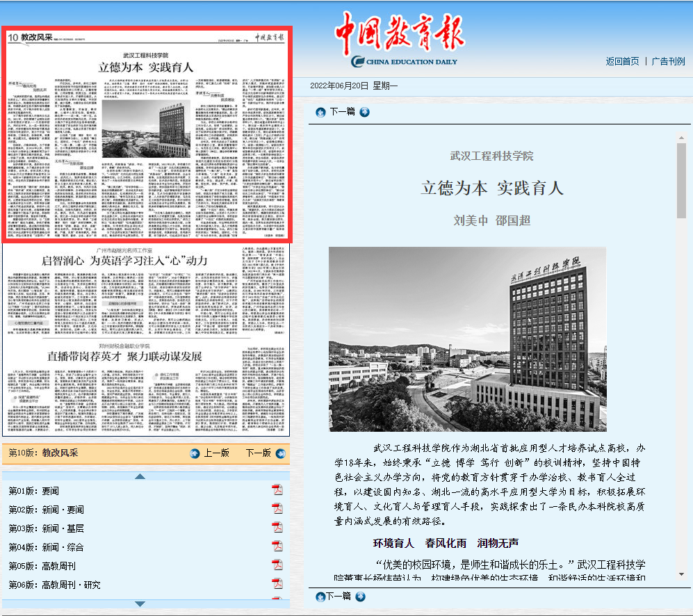Viewport: 693px width, 616px height.
Task: Click right arrow icon beside top 下一篇
Action: [364, 112]
